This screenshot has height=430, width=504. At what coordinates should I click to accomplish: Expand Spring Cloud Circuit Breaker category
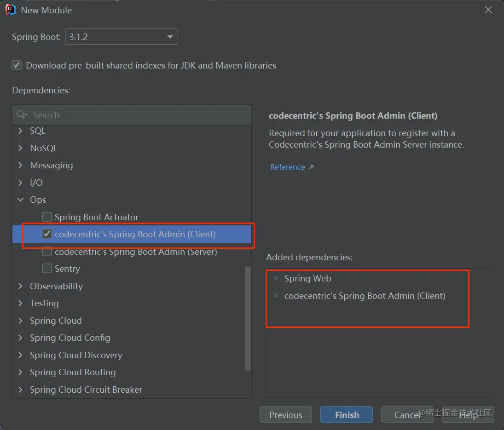(20, 390)
